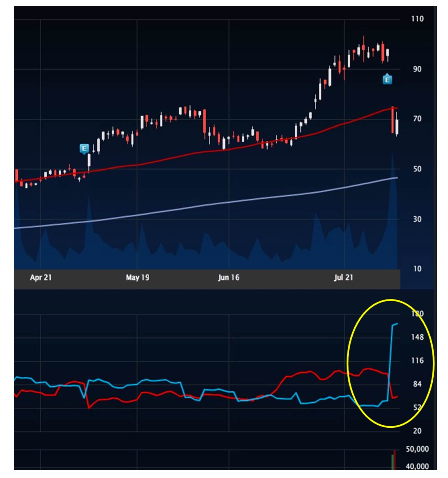Click the earnings E marker near April
The image size is (448, 478).
(x=84, y=149)
